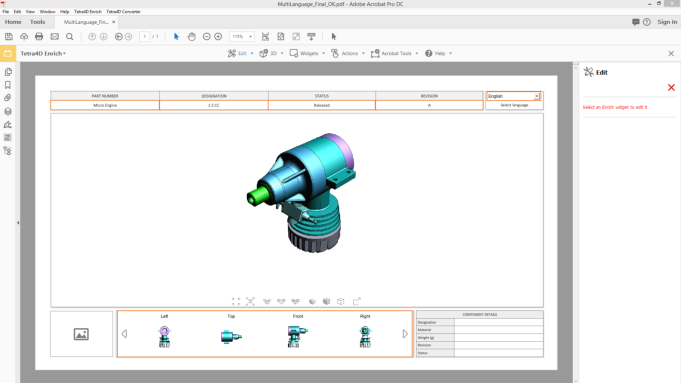Click the Released status field
The width and height of the screenshot is (681, 384).
pyautogui.click(x=322, y=105)
